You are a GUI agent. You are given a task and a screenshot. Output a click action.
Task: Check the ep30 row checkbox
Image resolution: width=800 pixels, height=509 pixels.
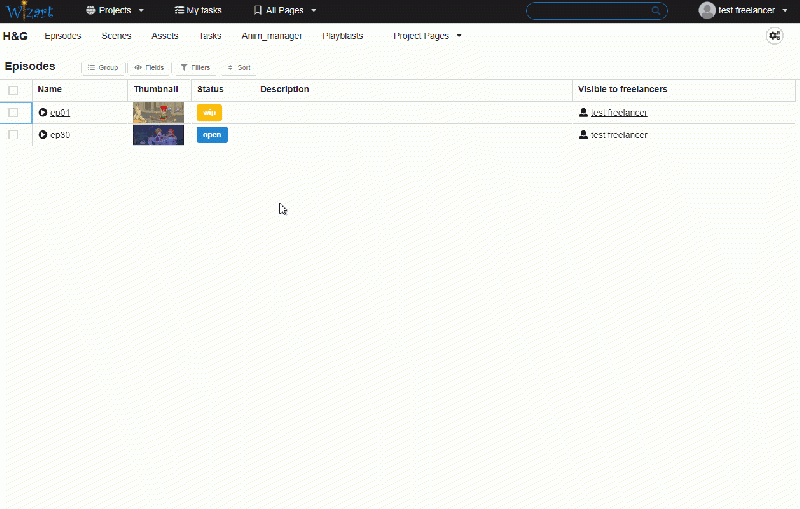13,135
